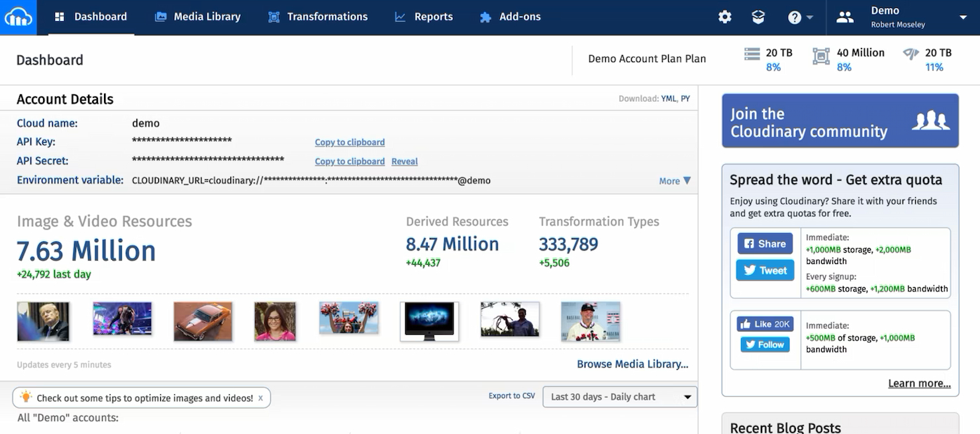Image resolution: width=980 pixels, height=434 pixels.
Task: Click the 333,789 transformation types value
Action: click(568, 244)
